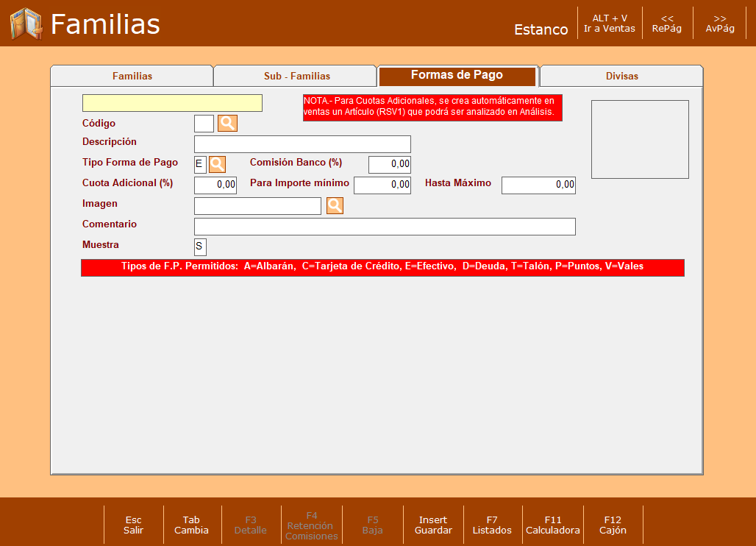Open F7 Listados
This screenshot has height=546, width=756.
[492, 525]
